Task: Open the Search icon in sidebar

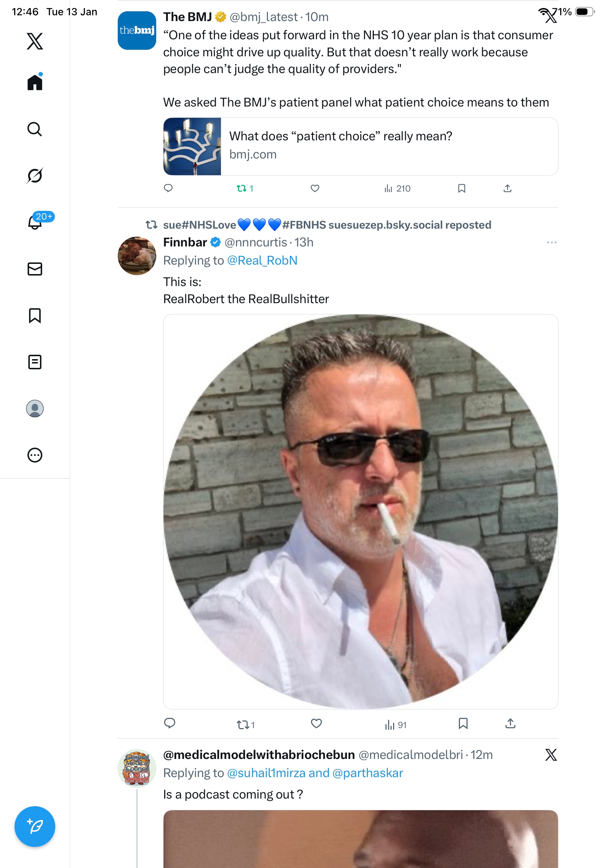Action: click(x=35, y=129)
